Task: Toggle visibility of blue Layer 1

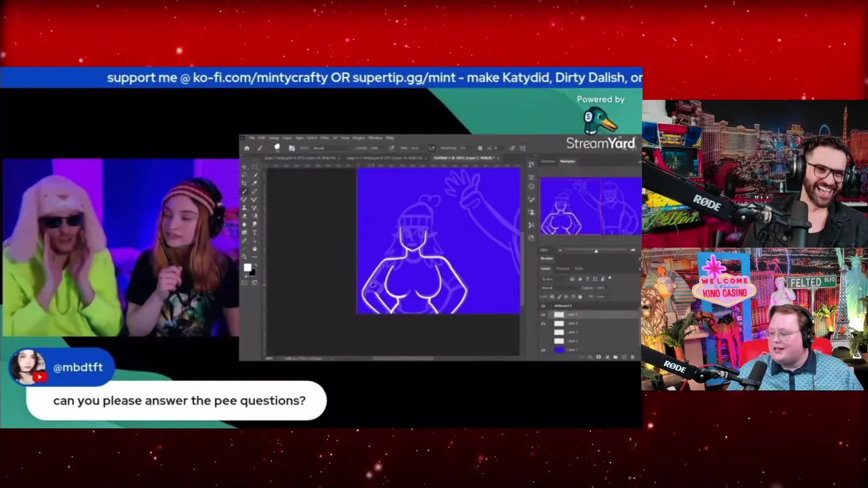Action: (543, 350)
